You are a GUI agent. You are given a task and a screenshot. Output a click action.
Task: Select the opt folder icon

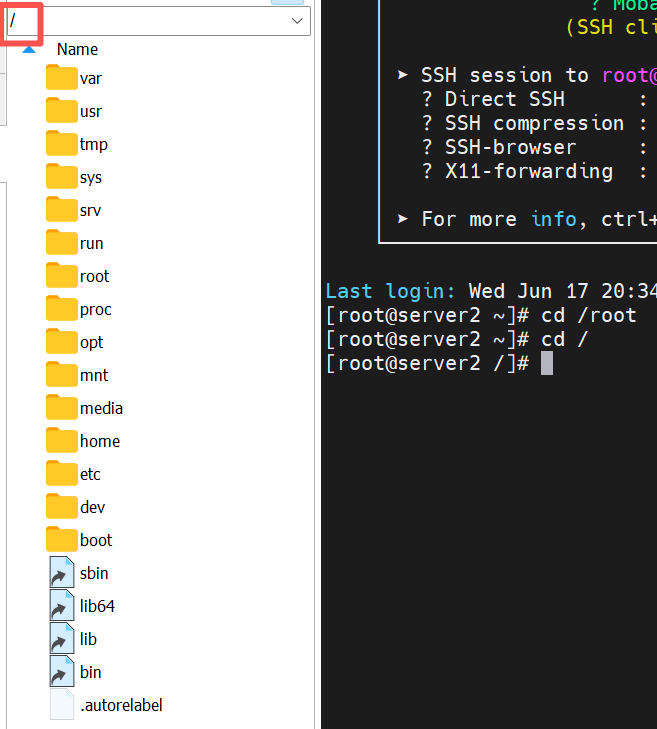pyautogui.click(x=62, y=342)
